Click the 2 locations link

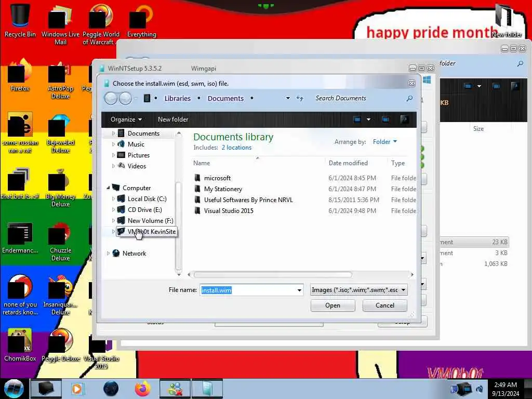[x=236, y=148]
